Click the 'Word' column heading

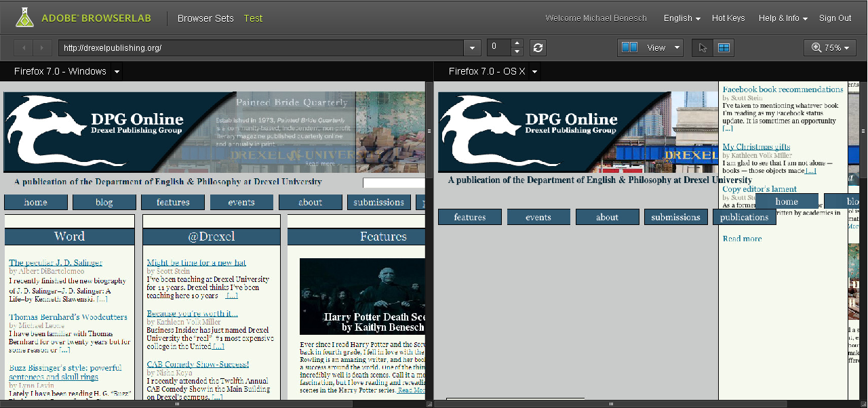[69, 237]
